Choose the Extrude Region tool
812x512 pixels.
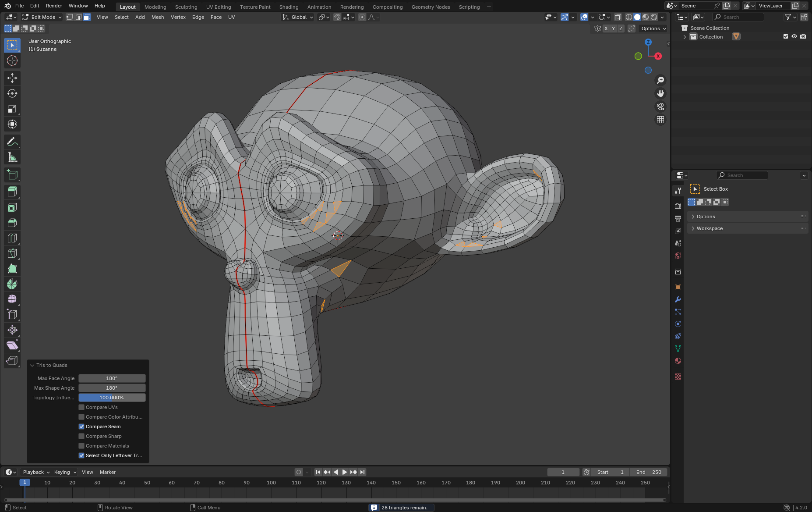[12, 192]
